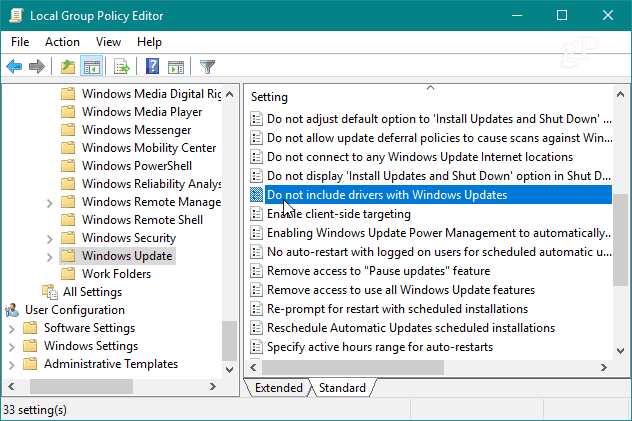Click the Windows Mobility Center folder icon
This screenshot has height=421, width=632.
[x=68, y=147]
